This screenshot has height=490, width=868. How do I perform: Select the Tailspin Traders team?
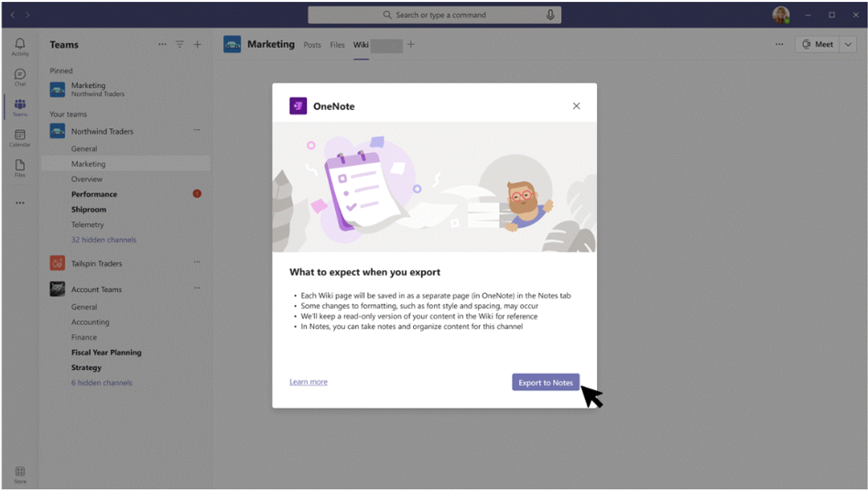point(96,264)
